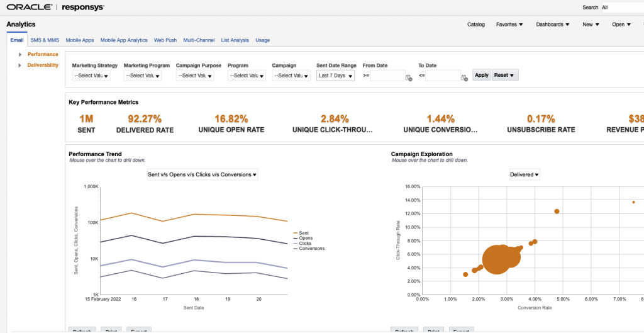Image resolution: width=644 pixels, height=333 pixels.
Task: Click the From Date input field
Action: click(387, 76)
